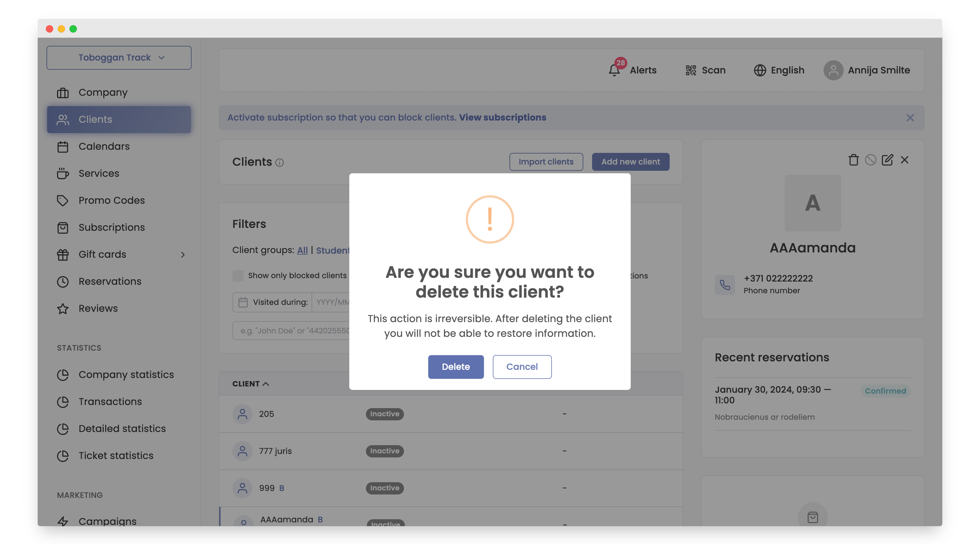
Task: Open the Toboggan Track location dropdown
Action: [x=119, y=58]
